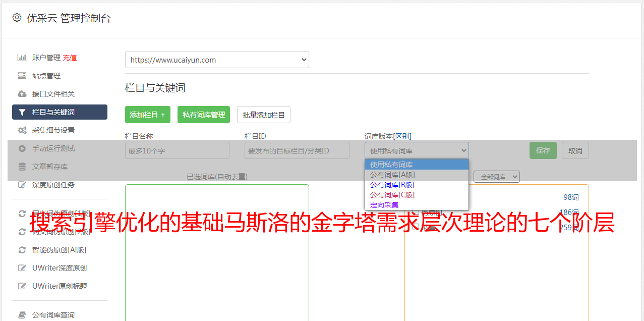The width and height of the screenshot is (644, 321).
Task: Click the red 充值 link
Action: point(70,58)
